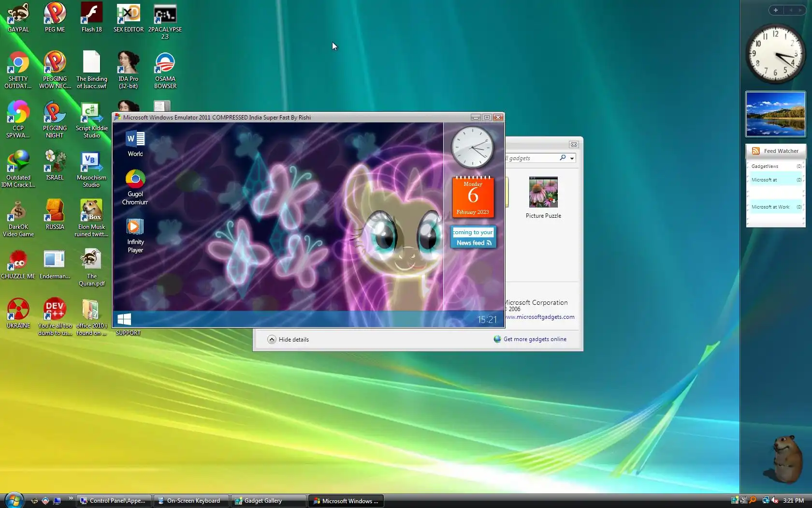The image size is (812, 508).
Task: Switch to Microsoft Windows emulator taskbar button
Action: pos(346,501)
